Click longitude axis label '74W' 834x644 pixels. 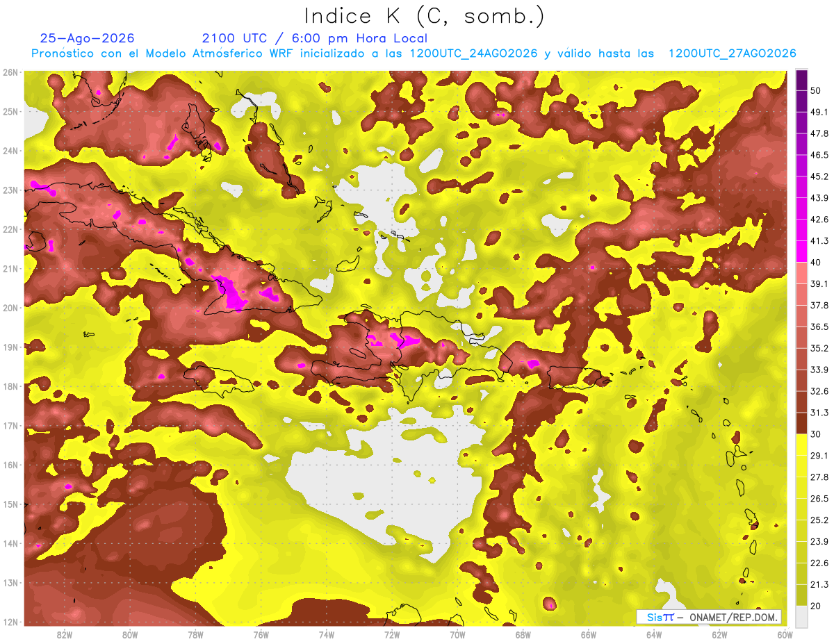326,634
